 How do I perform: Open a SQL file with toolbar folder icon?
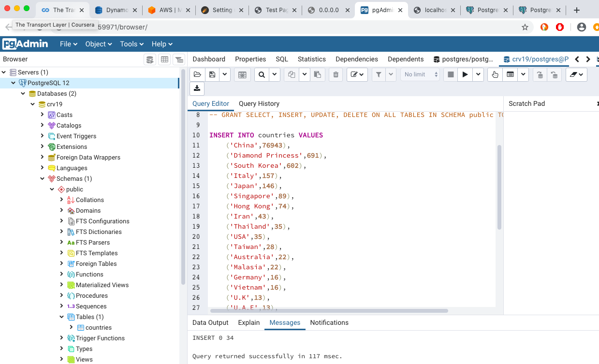point(197,74)
